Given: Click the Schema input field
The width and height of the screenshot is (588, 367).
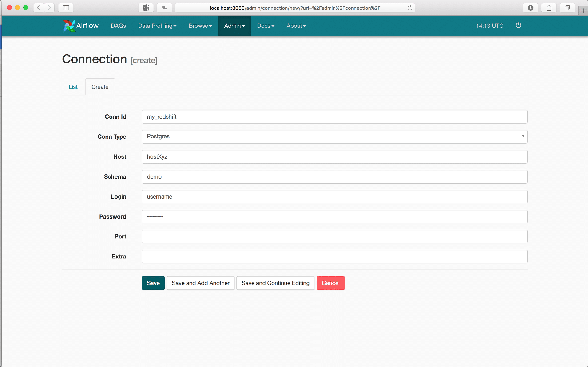Looking at the screenshot, I should point(334,177).
